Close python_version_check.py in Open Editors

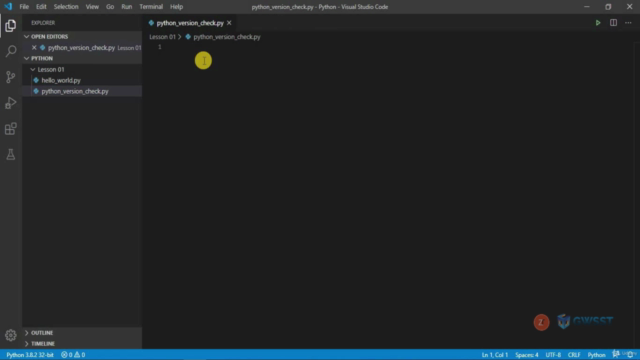click(34, 48)
